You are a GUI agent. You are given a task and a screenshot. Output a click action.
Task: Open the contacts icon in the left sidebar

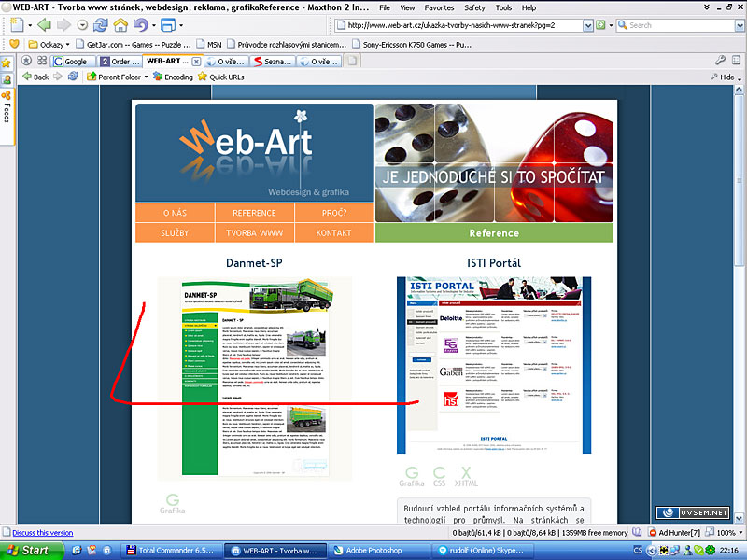click(7, 79)
